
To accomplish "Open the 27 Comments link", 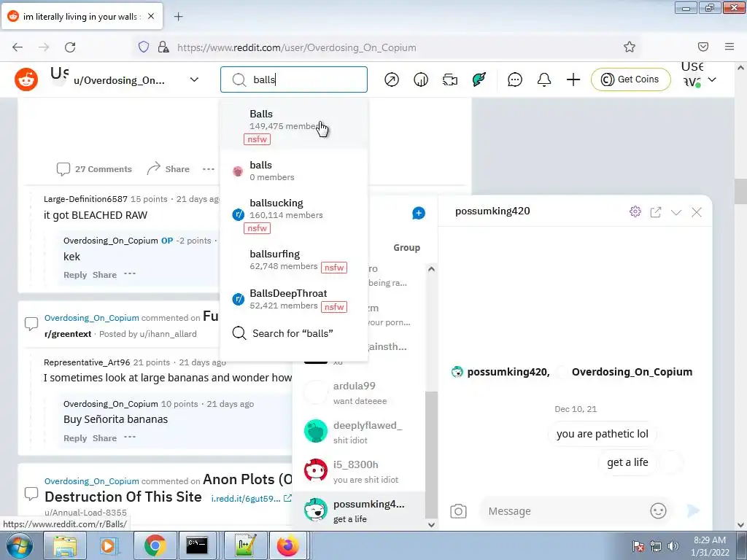I will [94, 169].
